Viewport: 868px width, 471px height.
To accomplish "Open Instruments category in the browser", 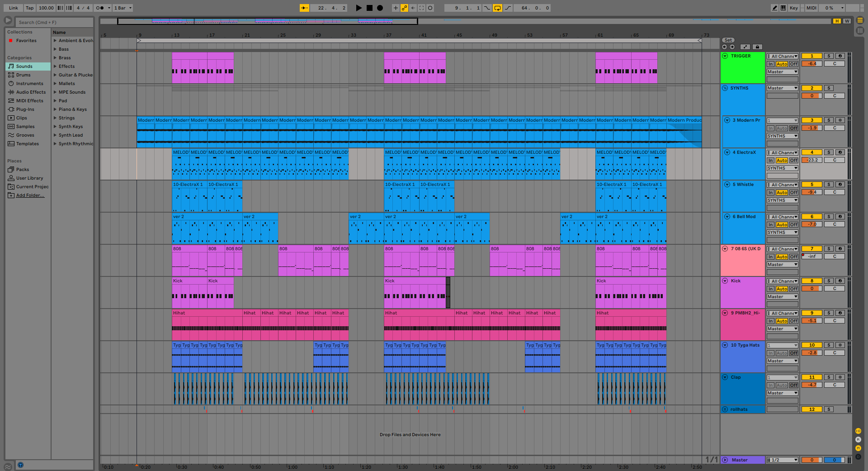I will click(x=29, y=84).
